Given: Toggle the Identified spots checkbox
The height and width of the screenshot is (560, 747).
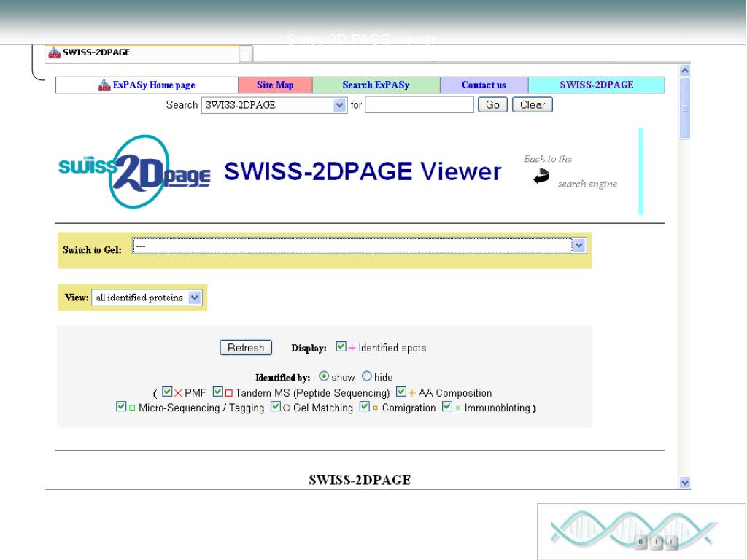Looking at the screenshot, I should [341, 346].
